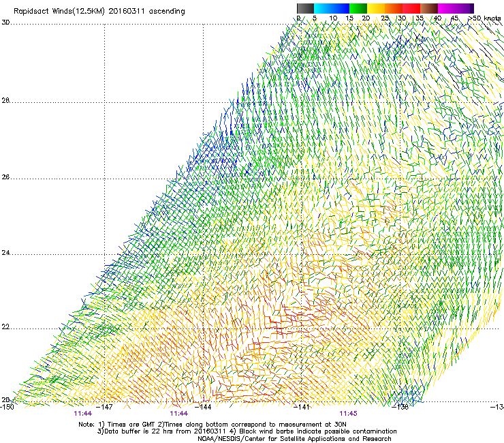
Task: Pick the orange 25-30 knots legend segment
Action: point(394,8)
